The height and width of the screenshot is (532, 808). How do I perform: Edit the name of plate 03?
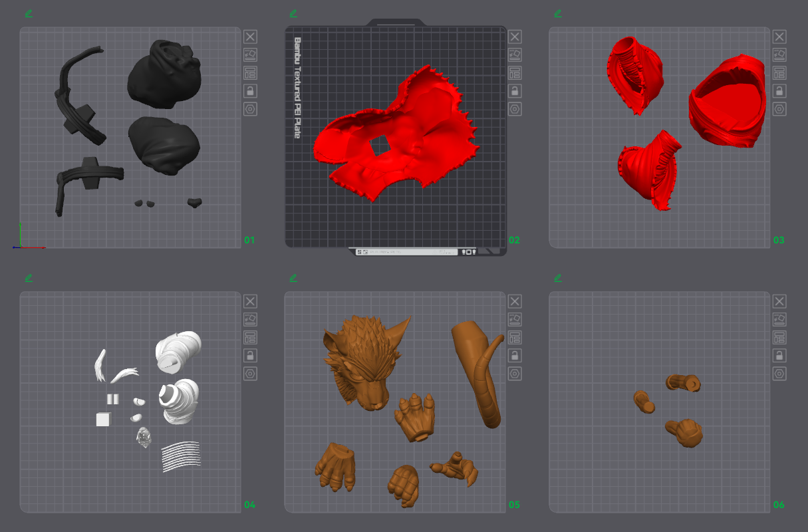558,13
